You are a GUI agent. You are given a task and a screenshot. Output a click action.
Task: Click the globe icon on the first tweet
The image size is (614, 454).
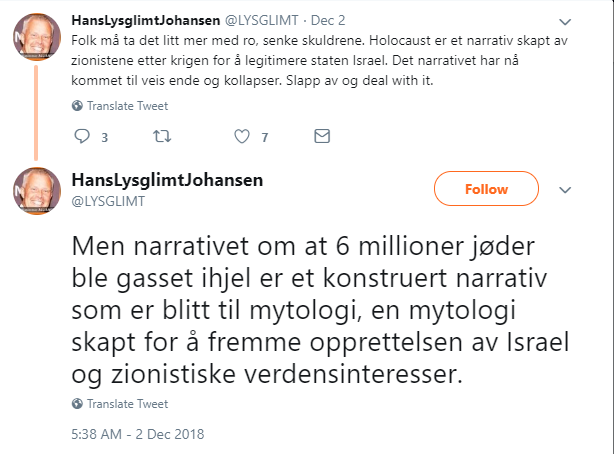click(x=78, y=105)
